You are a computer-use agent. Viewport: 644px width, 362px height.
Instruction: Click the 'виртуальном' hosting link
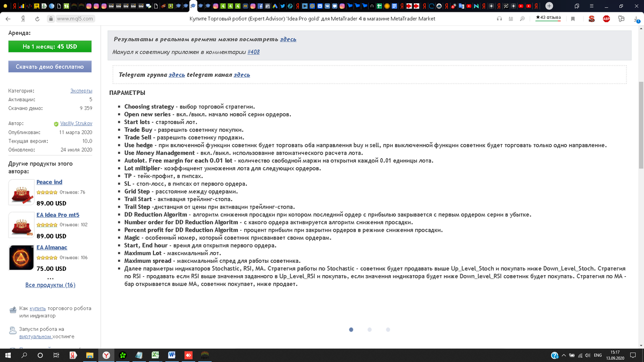35,336
